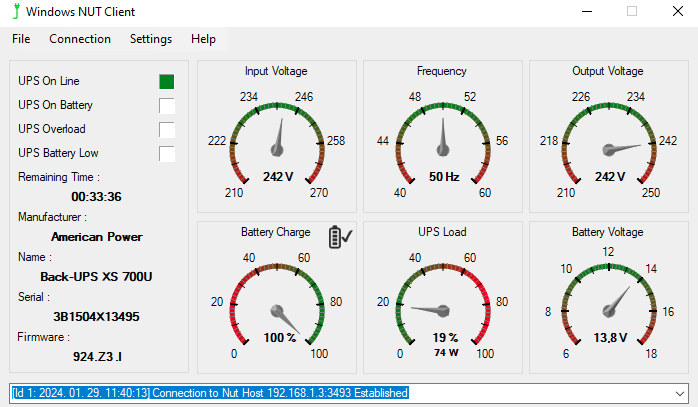Viewport: 698px width, 407px height.
Task: Click the UPS On Battery indicator box
Action: (x=166, y=106)
